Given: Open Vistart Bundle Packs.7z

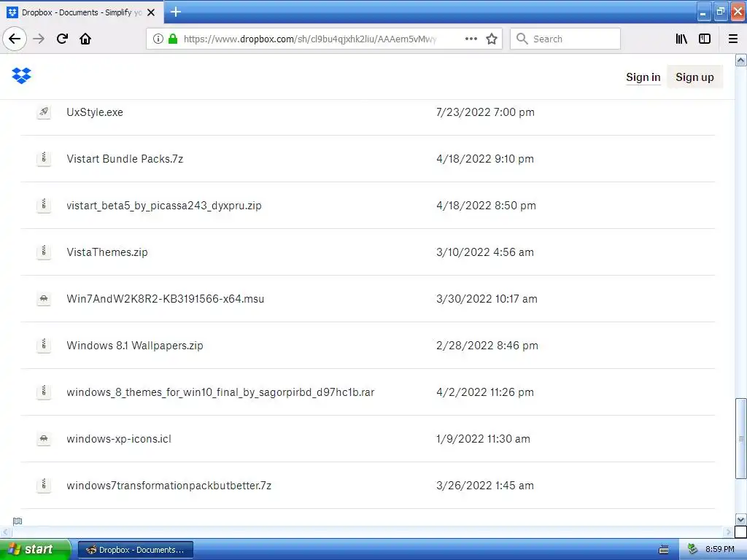Looking at the screenshot, I should point(125,159).
